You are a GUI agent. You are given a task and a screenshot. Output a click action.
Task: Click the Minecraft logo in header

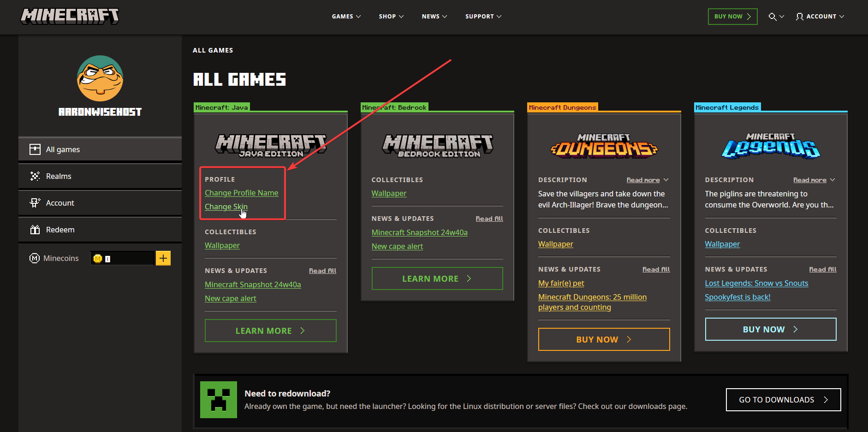[70, 16]
